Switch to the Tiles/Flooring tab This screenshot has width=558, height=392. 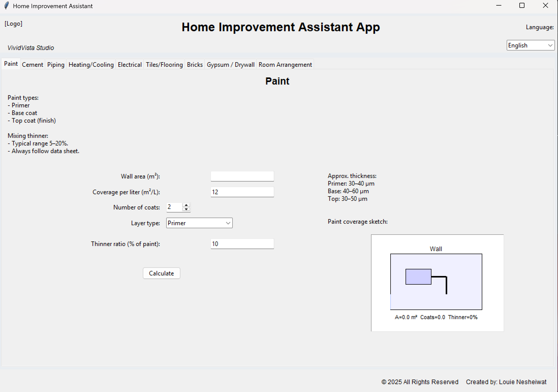point(164,64)
